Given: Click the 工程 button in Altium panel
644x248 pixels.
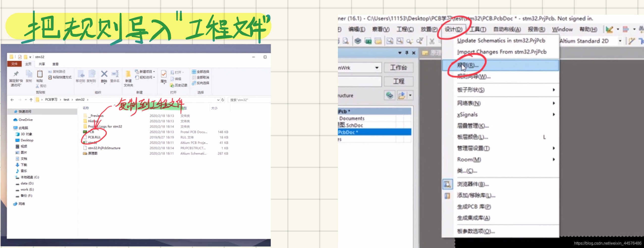Looking at the screenshot, I should tap(398, 81).
